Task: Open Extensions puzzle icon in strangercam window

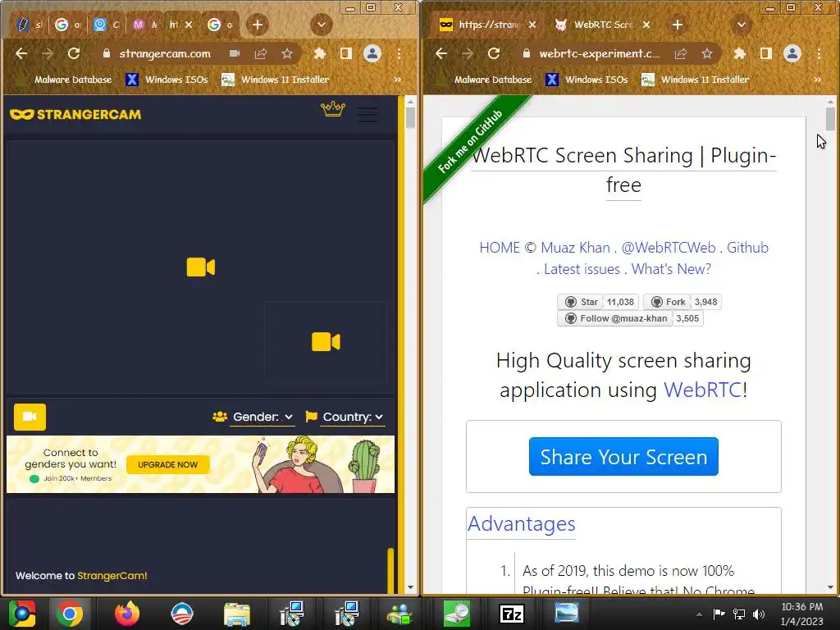Action: (x=320, y=53)
